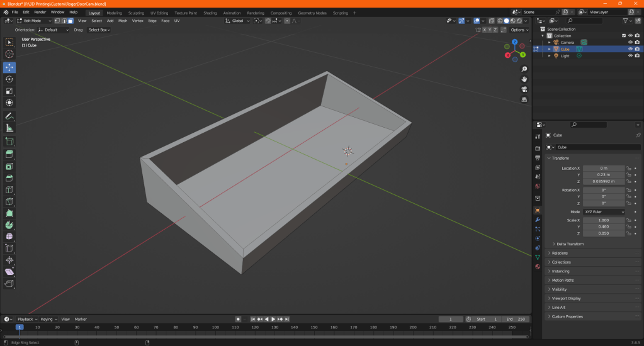Image resolution: width=644 pixels, height=346 pixels.
Task: Switch to face select mode
Action: click(x=70, y=21)
